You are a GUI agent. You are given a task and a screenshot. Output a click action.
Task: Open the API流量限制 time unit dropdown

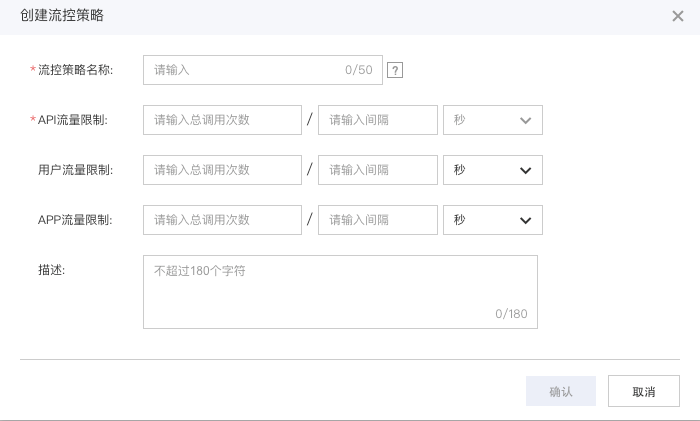(492, 120)
